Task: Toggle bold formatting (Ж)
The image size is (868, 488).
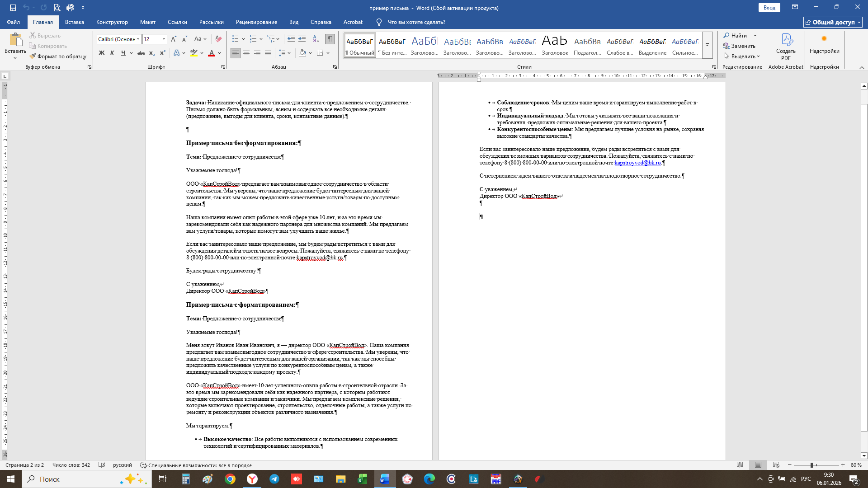Action: pos(101,53)
